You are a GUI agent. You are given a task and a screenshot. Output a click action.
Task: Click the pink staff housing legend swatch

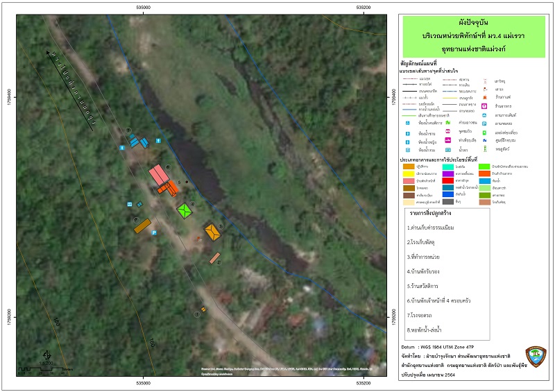pyautogui.click(x=409, y=180)
